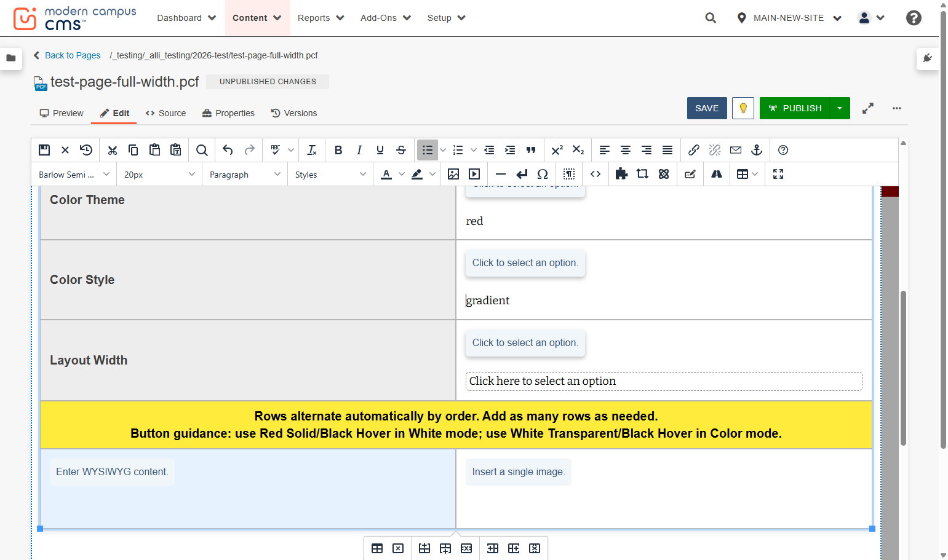Open the background highlight color picker arrow

click(432, 174)
